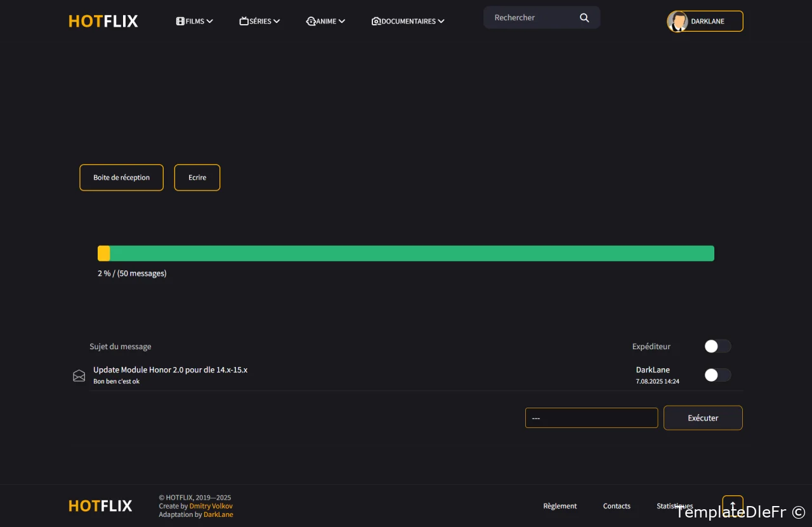The height and width of the screenshot is (527, 812).
Task: Click the Exécuter button
Action: (703, 418)
